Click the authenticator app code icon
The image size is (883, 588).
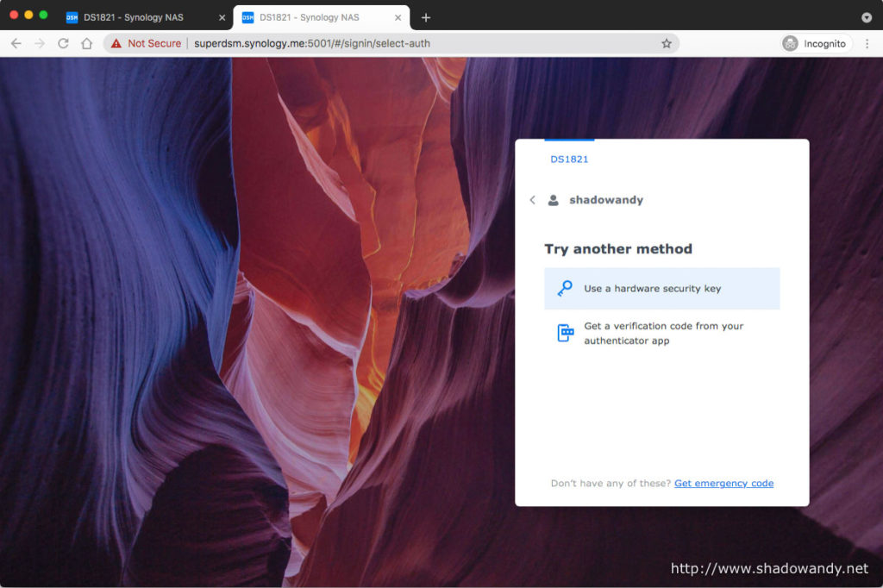coord(565,334)
